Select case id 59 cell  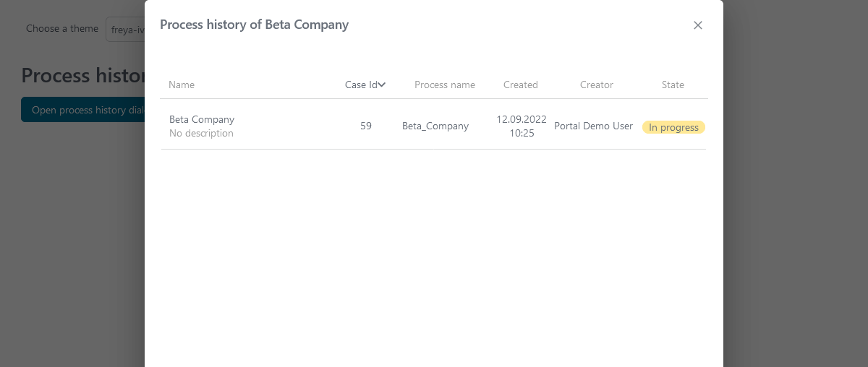[366, 126]
